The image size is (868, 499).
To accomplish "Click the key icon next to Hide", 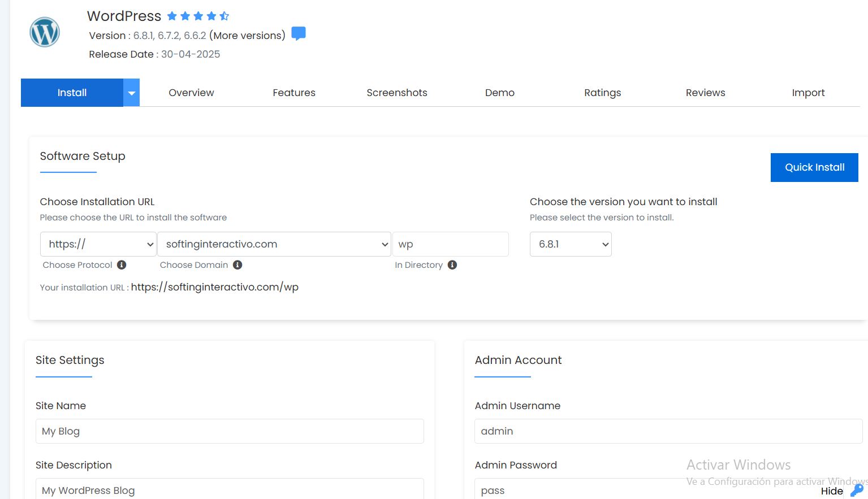I will pos(857,490).
